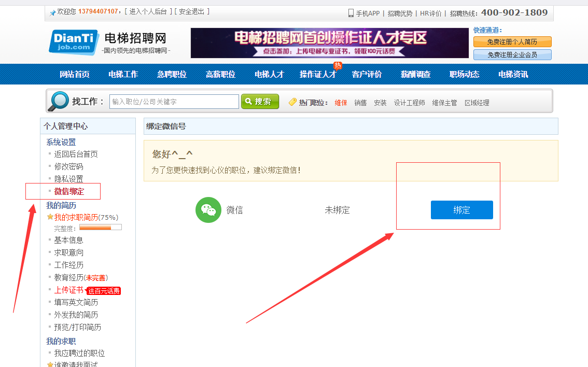Click the pushpin icon beside 欢迎您

click(x=52, y=13)
